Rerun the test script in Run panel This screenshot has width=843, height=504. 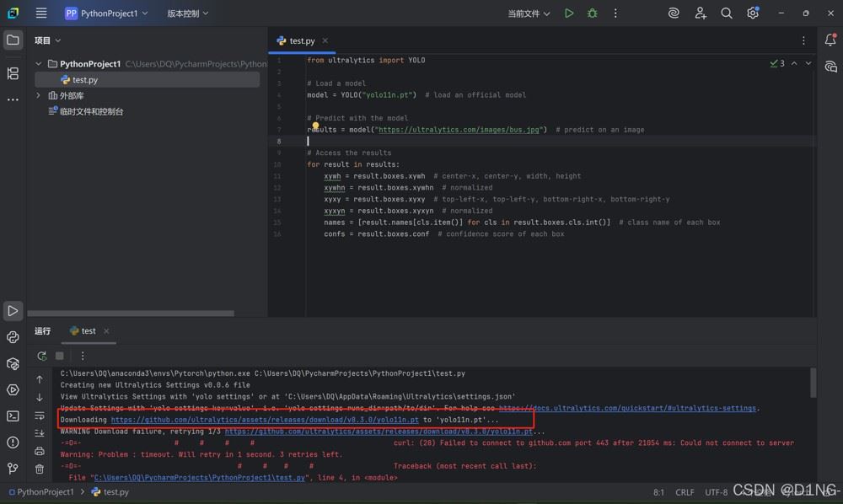coord(42,356)
